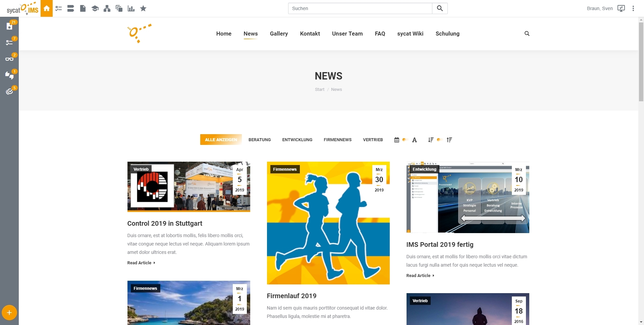Screen dimensions: 644x325
Task: Click the Firmennews tag on Firmenlauf image
Action: (285, 169)
